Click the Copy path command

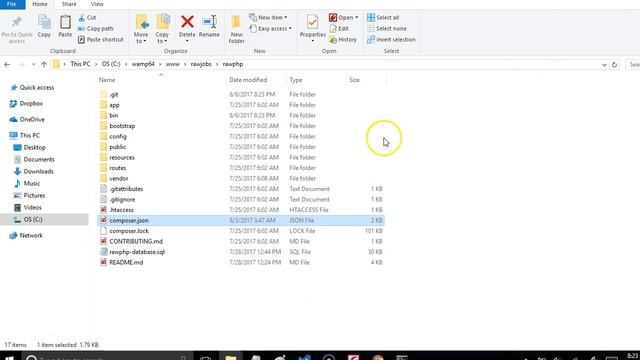pos(96,29)
